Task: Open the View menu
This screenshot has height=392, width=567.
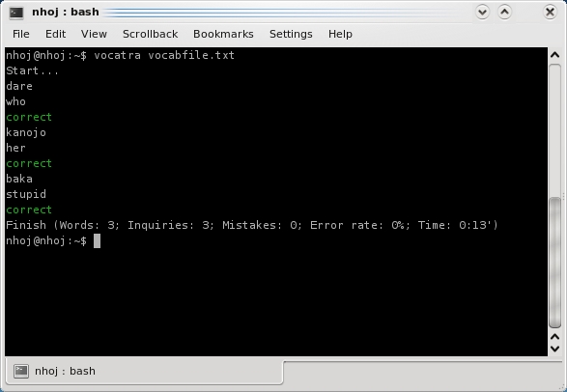Action: (x=94, y=34)
